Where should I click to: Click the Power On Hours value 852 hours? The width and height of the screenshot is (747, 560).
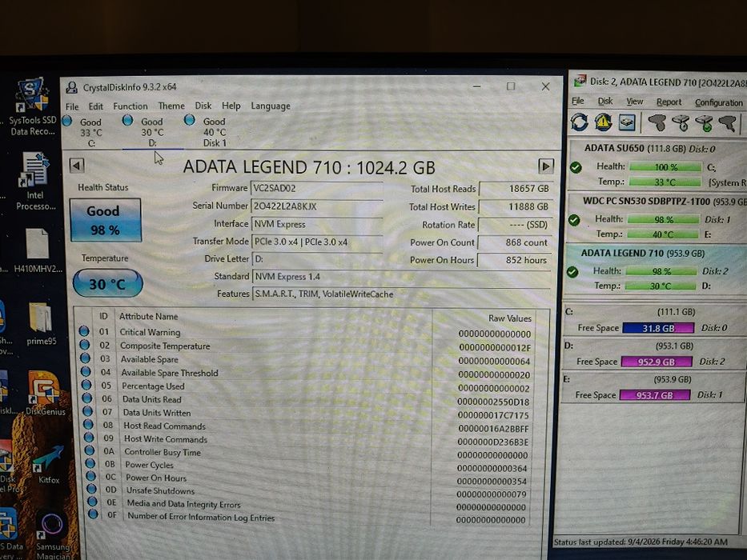[514, 260]
